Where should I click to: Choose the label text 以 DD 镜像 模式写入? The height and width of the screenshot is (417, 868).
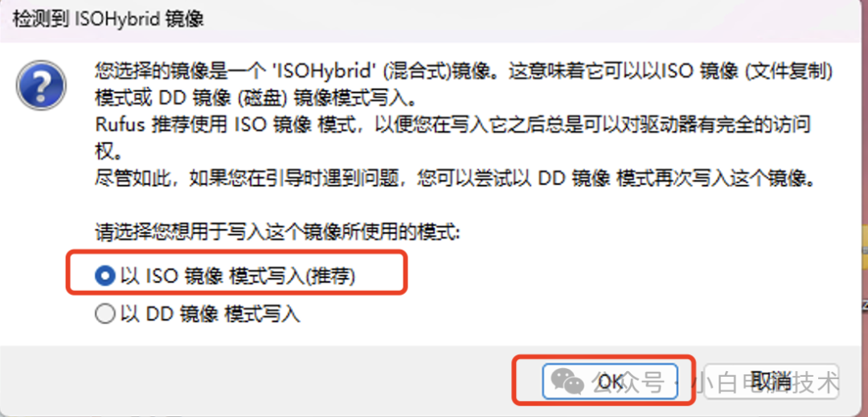[210, 314]
